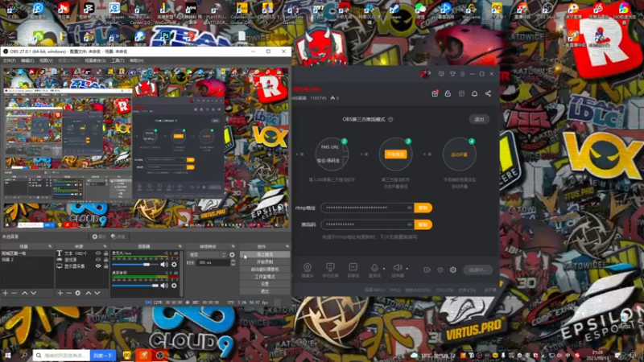This screenshot has width=644, height=362.
Task: Open the 视图(V) menu in OBS
Action: pos(46,61)
